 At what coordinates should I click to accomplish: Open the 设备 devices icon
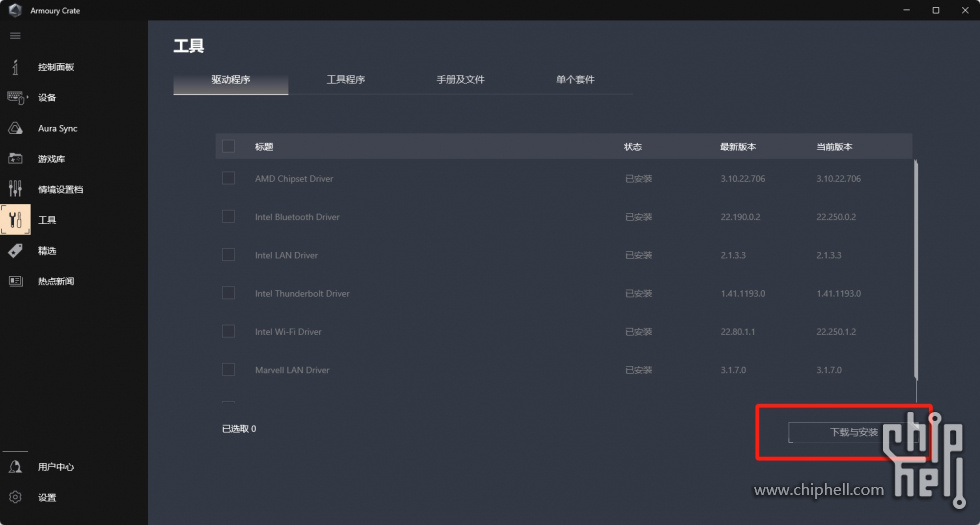[17, 98]
